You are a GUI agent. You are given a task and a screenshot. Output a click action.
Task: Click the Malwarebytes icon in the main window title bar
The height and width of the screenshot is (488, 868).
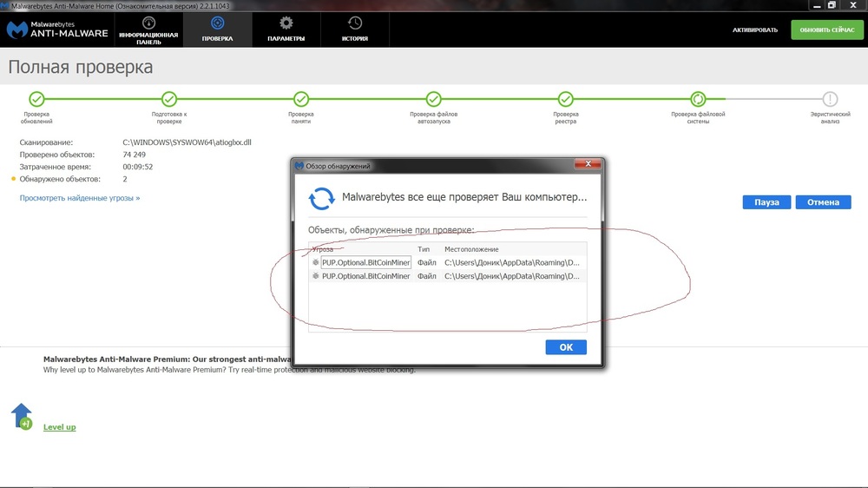tap(5, 5)
